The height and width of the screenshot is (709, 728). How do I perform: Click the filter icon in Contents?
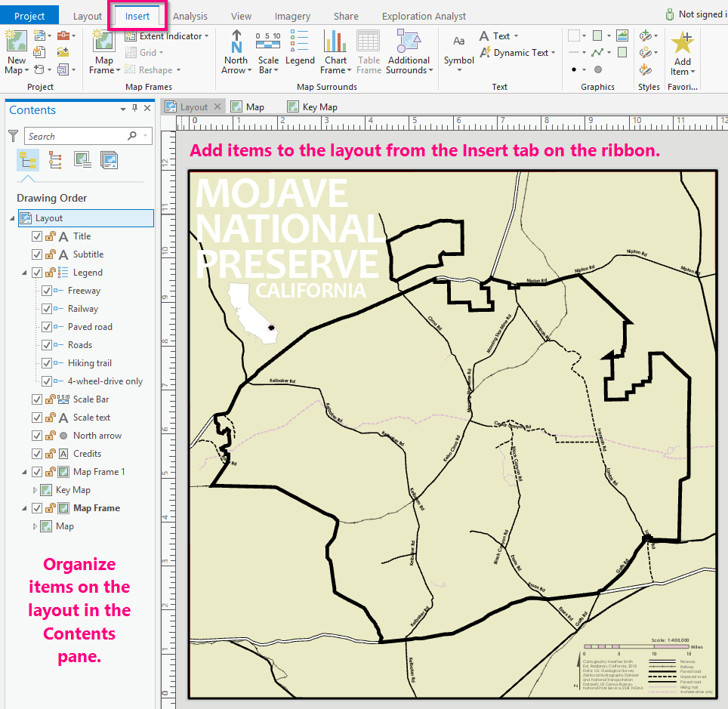[x=13, y=136]
